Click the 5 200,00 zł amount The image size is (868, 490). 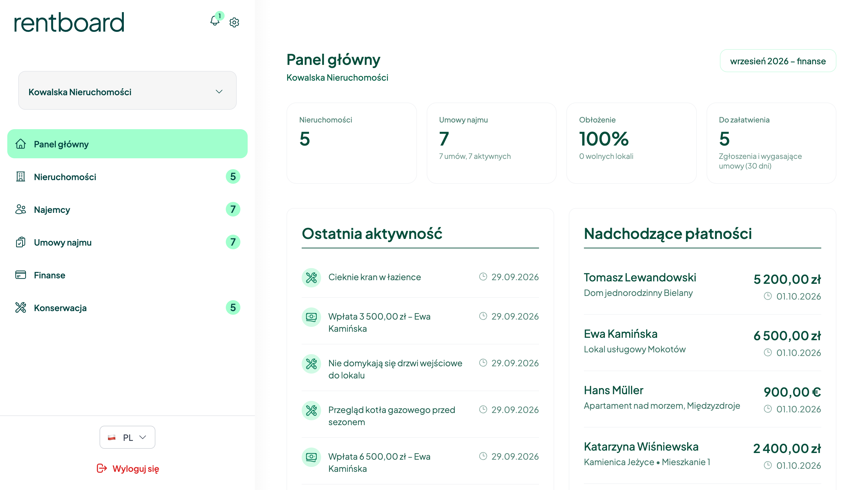click(787, 279)
